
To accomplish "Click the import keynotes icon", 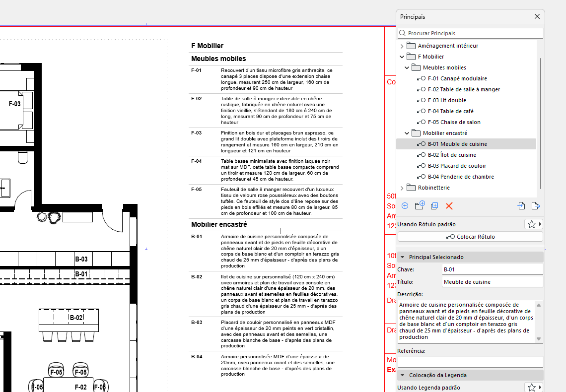I will click(x=521, y=206).
